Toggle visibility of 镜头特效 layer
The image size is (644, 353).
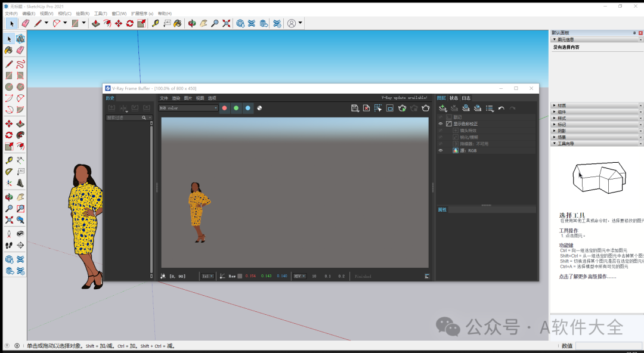pos(441,130)
